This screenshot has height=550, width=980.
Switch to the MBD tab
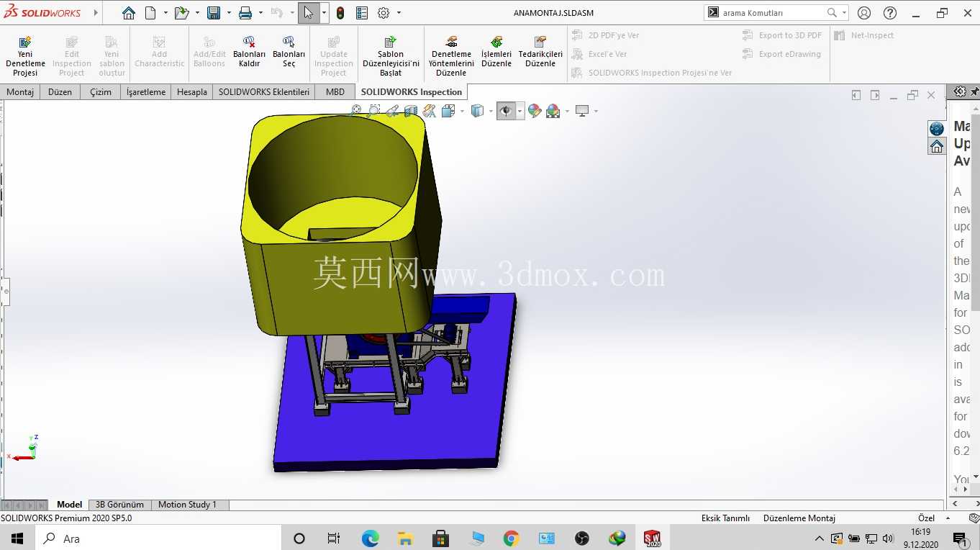tap(335, 91)
